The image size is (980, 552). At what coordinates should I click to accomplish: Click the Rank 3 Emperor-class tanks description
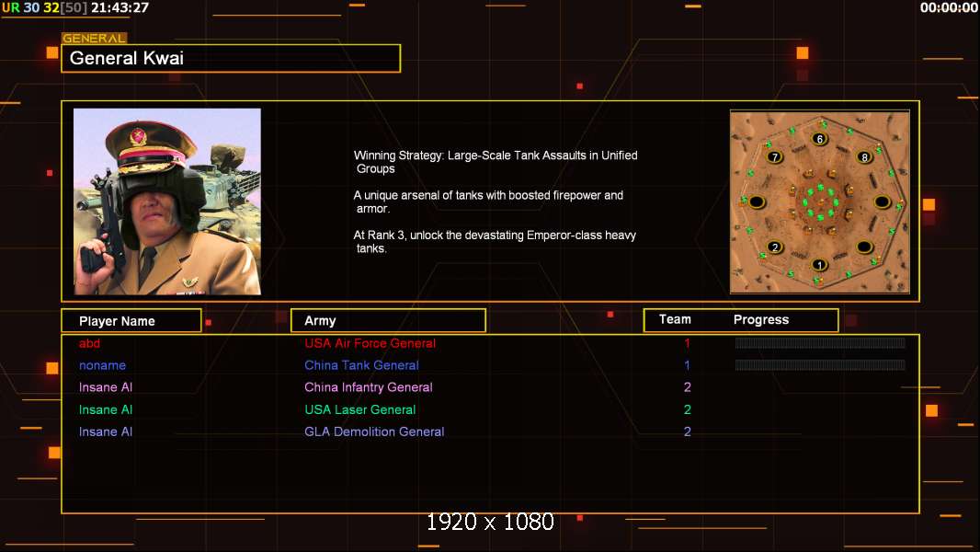[495, 242]
